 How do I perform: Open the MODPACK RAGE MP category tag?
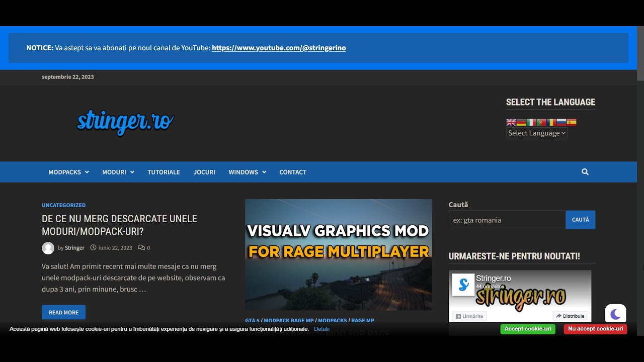point(289,320)
